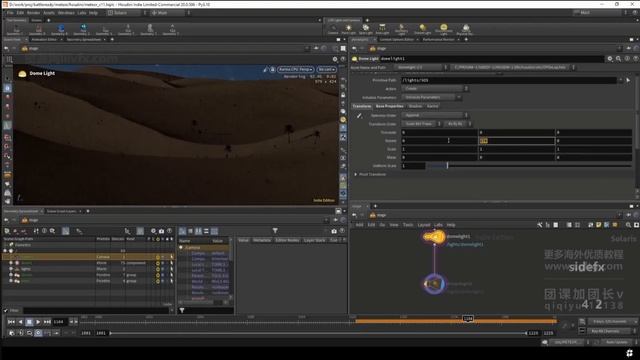Click the Area Light shelf tool
640x360 pixels.
pos(382,29)
